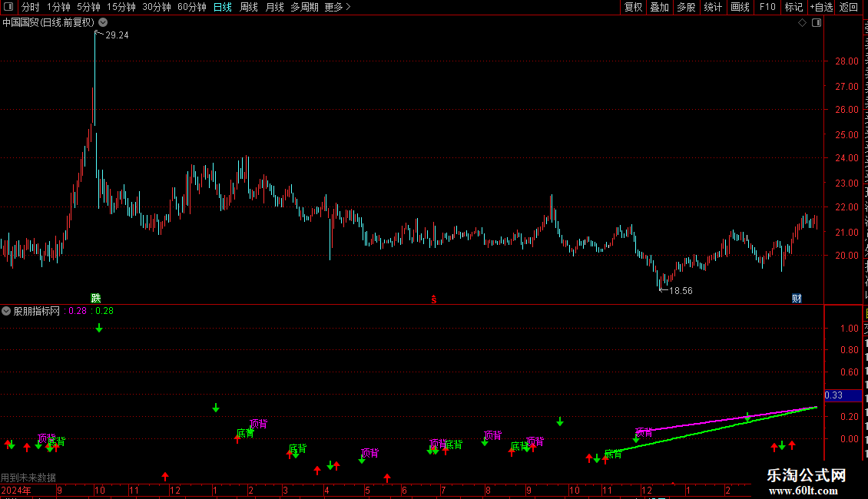This screenshot has width=868, height=499.
Task: Open the 多股 multi-stock view
Action: tap(686, 7)
